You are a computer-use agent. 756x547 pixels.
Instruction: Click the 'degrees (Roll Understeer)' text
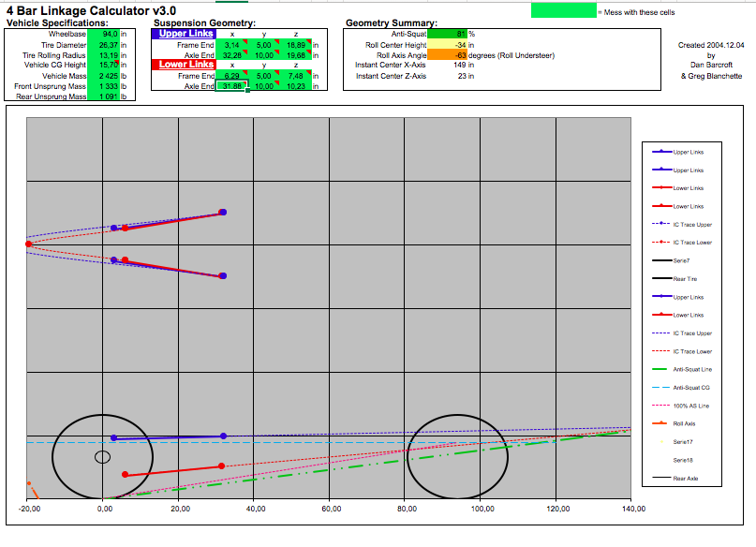tap(511, 55)
